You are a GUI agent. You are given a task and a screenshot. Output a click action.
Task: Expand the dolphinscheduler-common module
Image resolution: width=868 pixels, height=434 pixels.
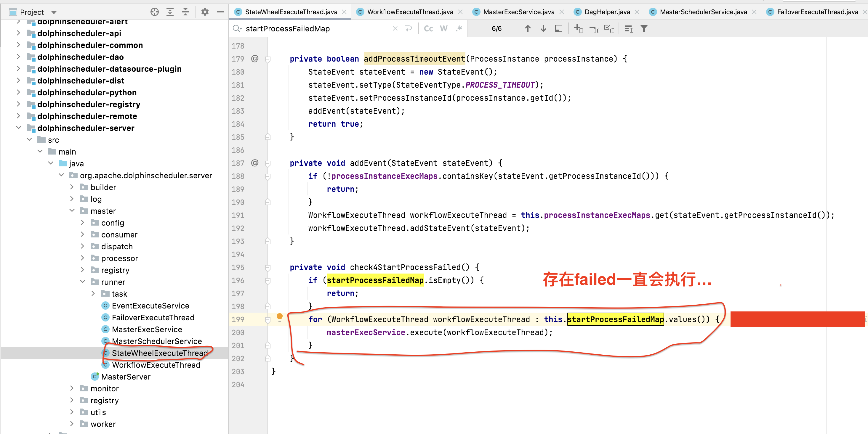tap(19, 45)
